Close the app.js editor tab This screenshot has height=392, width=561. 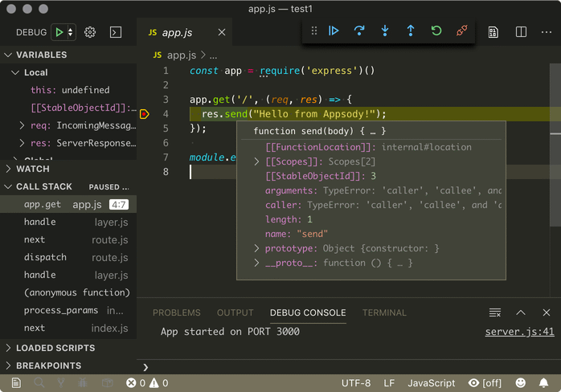click(x=222, y=33)
